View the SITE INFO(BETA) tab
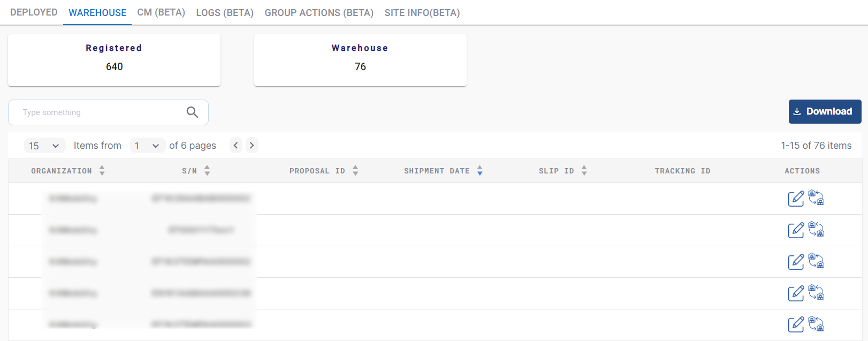Screen dimensions: 868x341 pos(422,12)
